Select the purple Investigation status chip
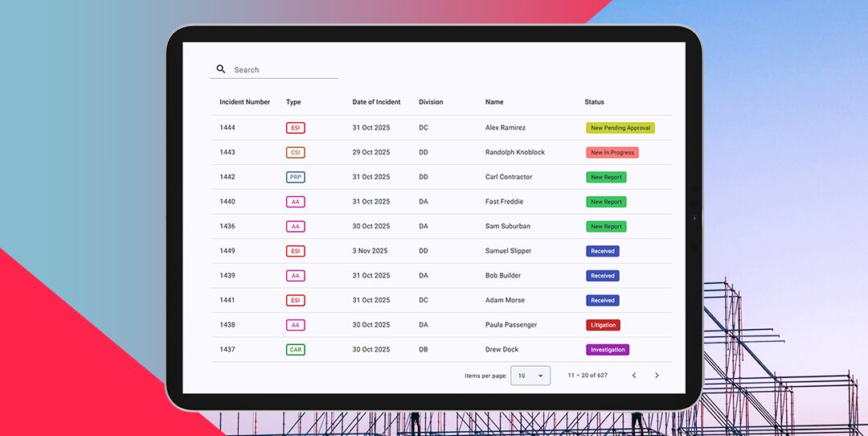This screenshot has width=868, height=436. [x=607, y=350]
